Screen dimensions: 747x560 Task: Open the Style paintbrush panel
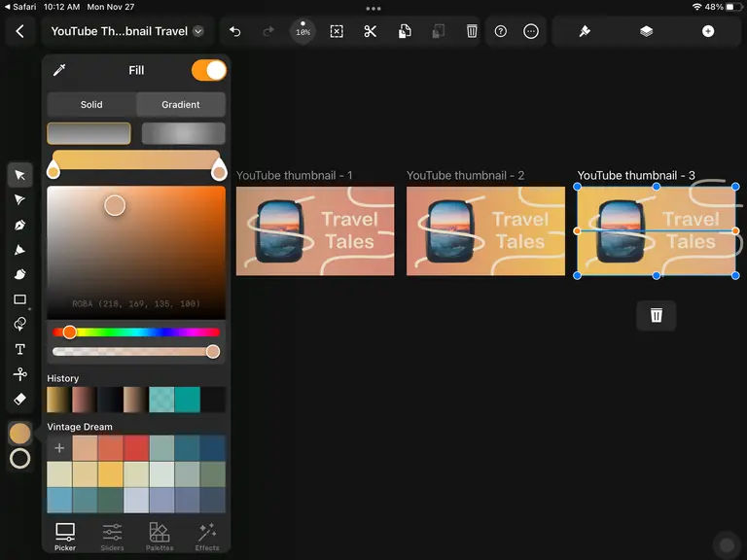pyautogui.click(x=585, y=31)
